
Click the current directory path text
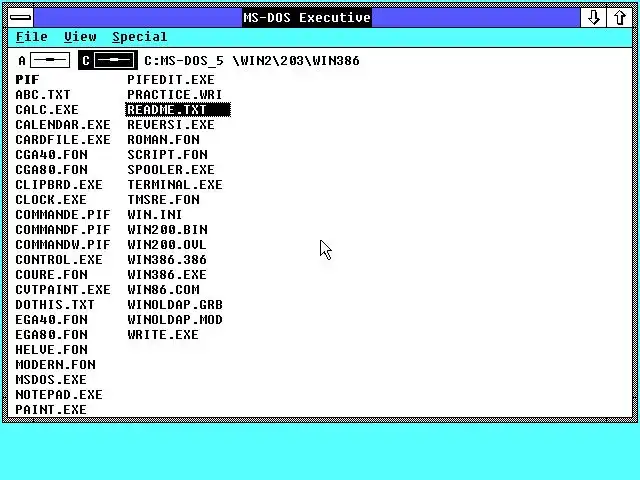(252, 61)
